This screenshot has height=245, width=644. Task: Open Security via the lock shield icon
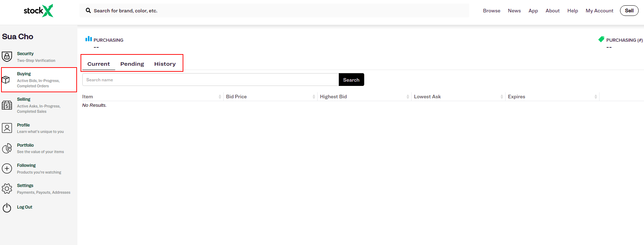click(x=7, y=57)
